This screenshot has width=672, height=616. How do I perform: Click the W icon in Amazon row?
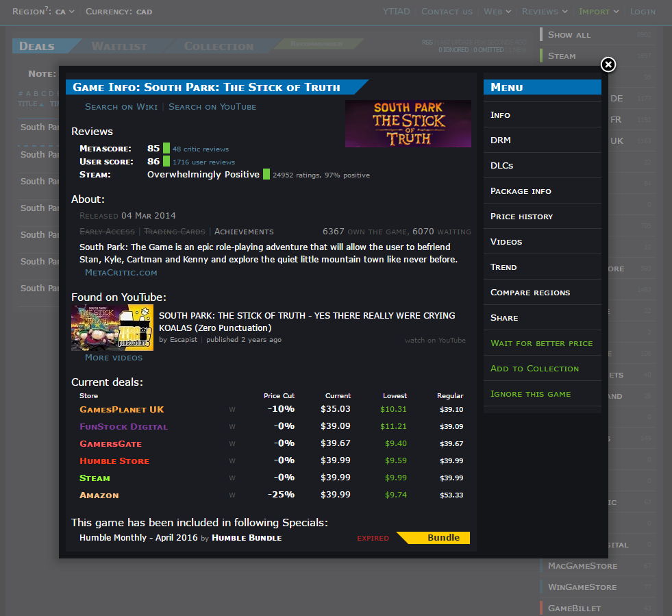tap(232, 495)
